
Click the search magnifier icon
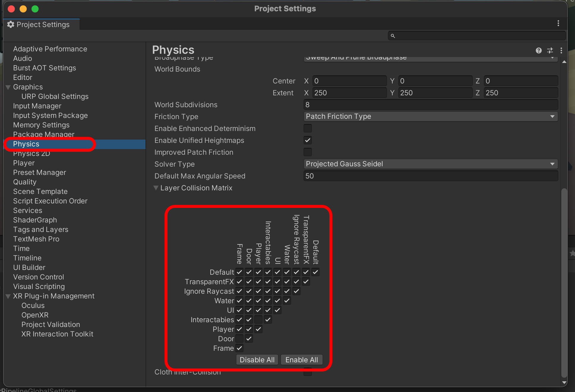click(393, 36)
